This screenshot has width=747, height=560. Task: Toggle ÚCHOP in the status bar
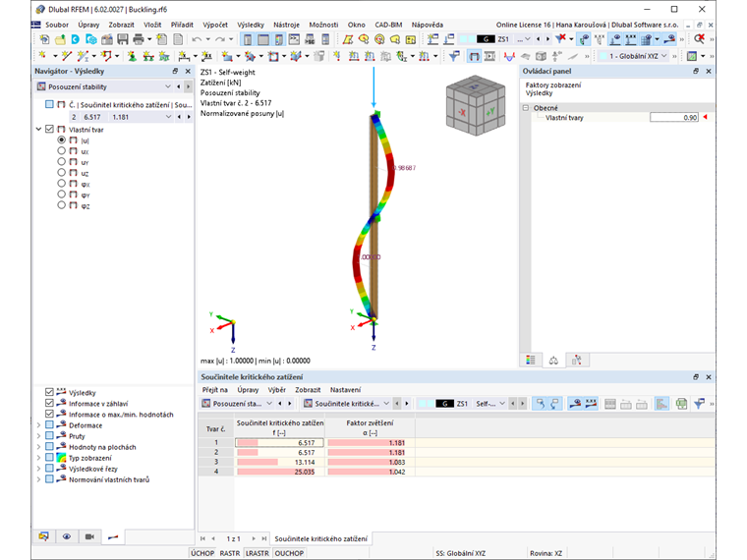[202, 553]
